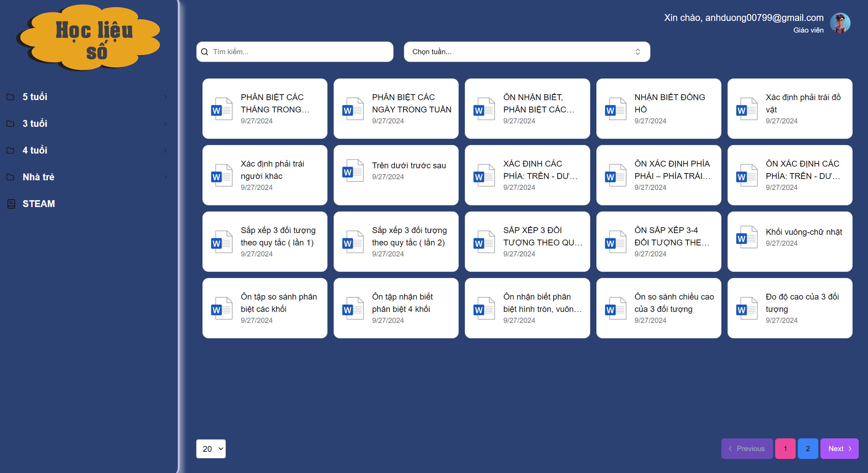Image resolution: width=868 pixels, height=473 pixels.
Task: Click Word icon for NHẬN BIẾT ĐỒNG HỒ
Action: [615, 109]
